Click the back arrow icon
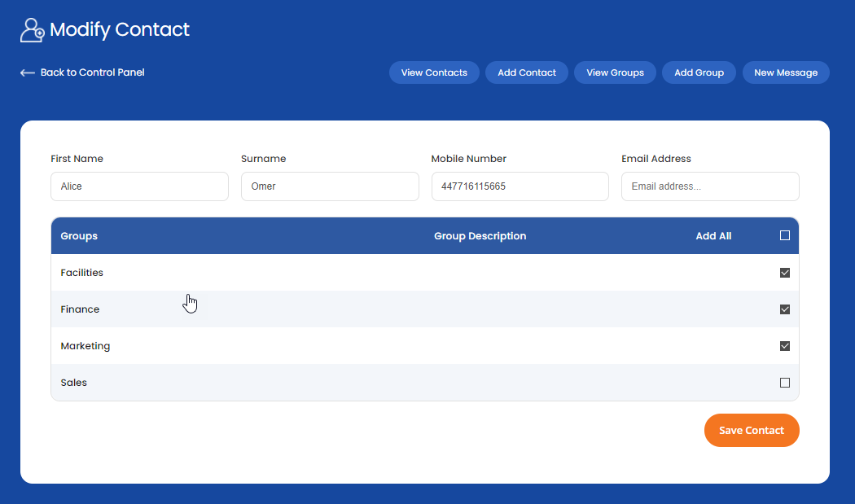Screen dimensions: 855x504 [28, 72]
